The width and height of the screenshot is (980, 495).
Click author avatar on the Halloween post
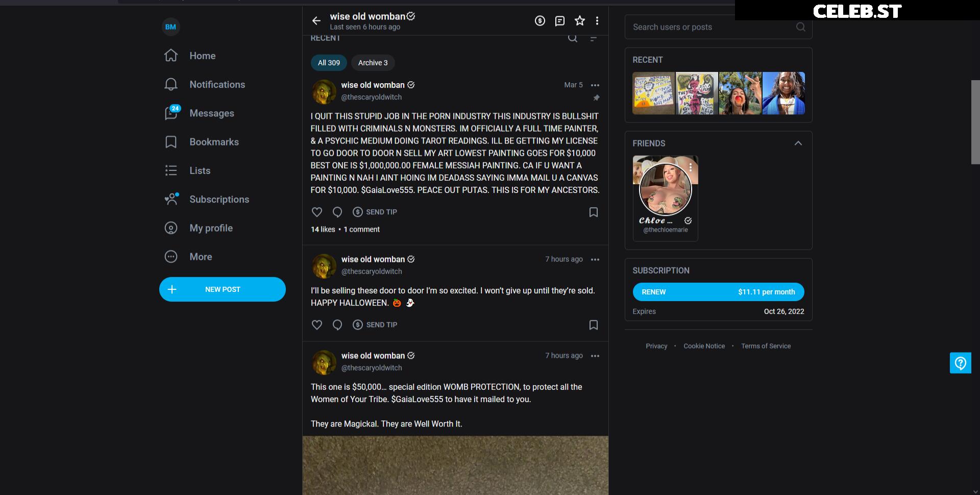(x=324, y=266)
